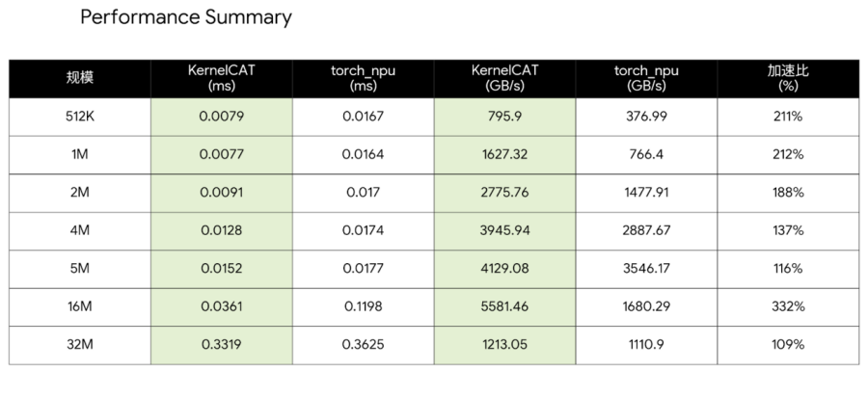Select the 2M row label cell

click(80, 193)
